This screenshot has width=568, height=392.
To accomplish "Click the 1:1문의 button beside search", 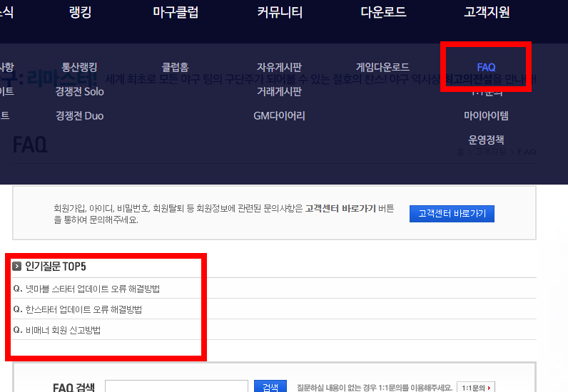I will pos(476,387).
